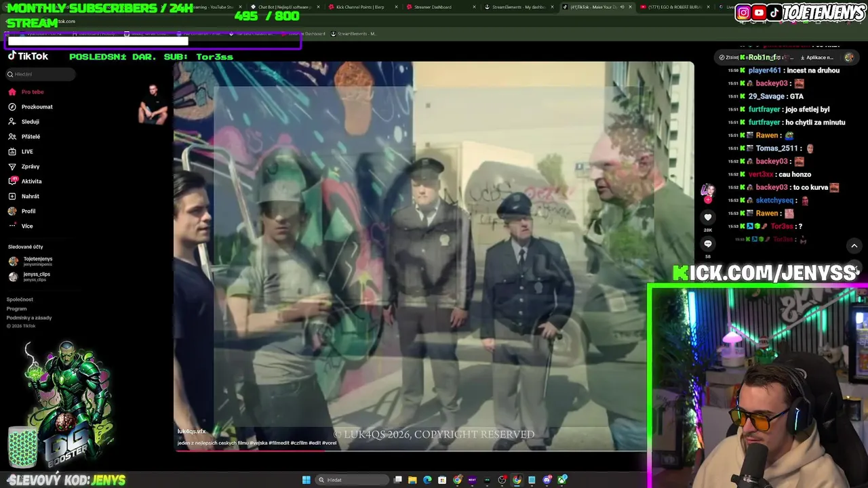Click the #filmedit hashtag

[x=279, y=443]
